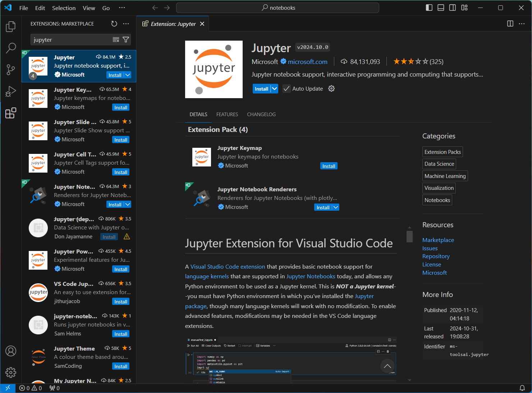Screen dimensions: 532x393
Task: Open the README notebook screenshot image
Action: (291, 360)
